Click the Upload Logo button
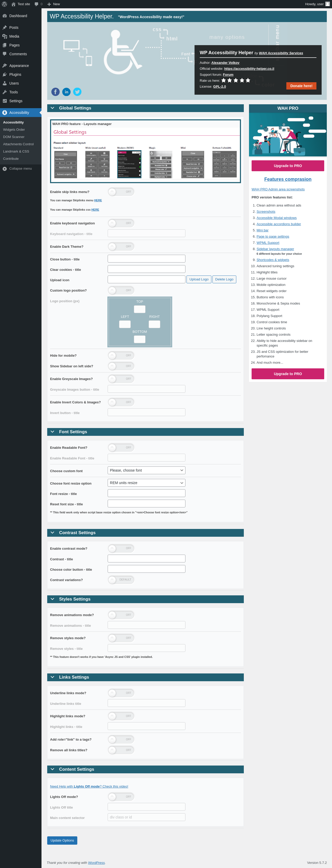The height and width of the screenshot is (868, 332). coord(199,279)
